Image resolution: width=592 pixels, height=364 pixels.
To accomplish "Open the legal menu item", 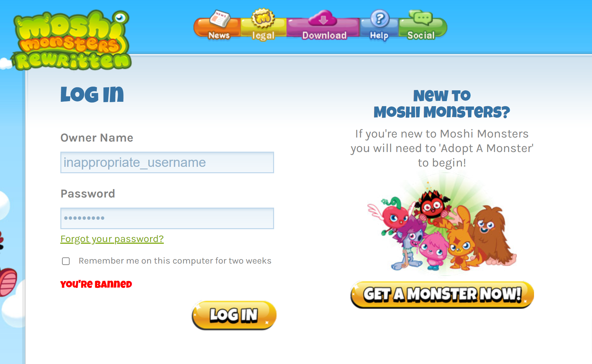I will [x=263, y=35].
